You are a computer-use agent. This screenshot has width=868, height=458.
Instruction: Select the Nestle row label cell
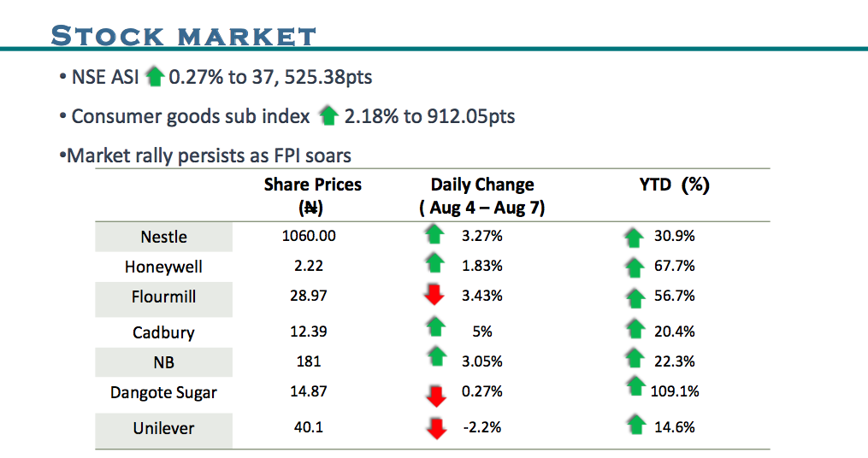[163, 237]
